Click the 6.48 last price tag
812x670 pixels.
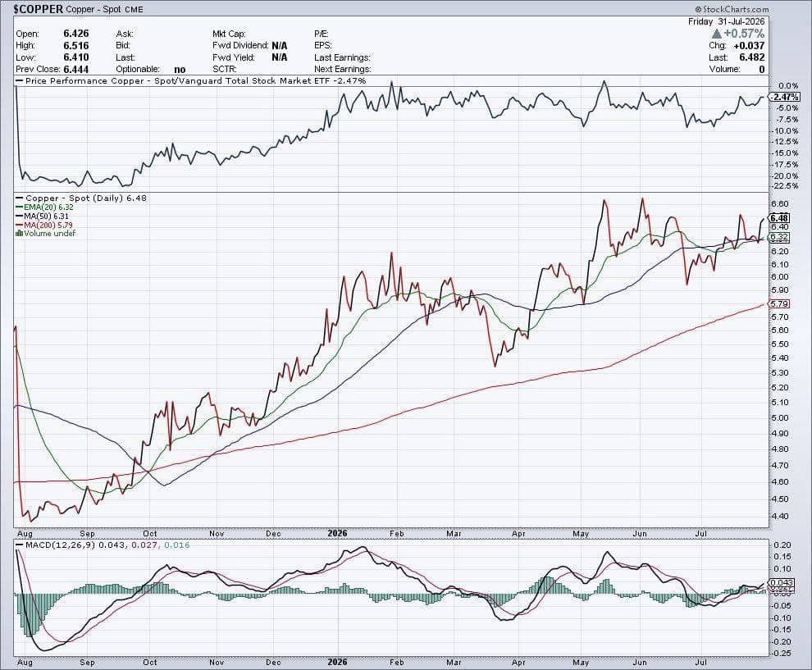pyautogui.click(x=779, y=218)
